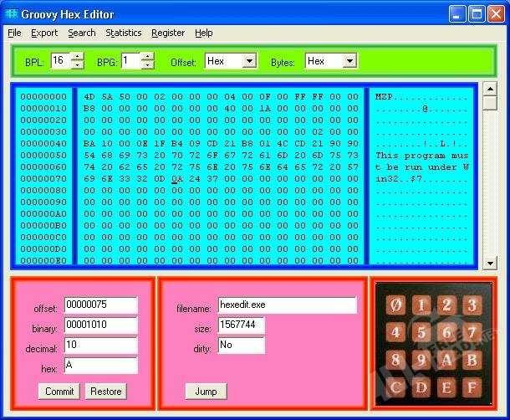
Task: Decrease the BPG value with down arrow
Action: click(148, 64)
